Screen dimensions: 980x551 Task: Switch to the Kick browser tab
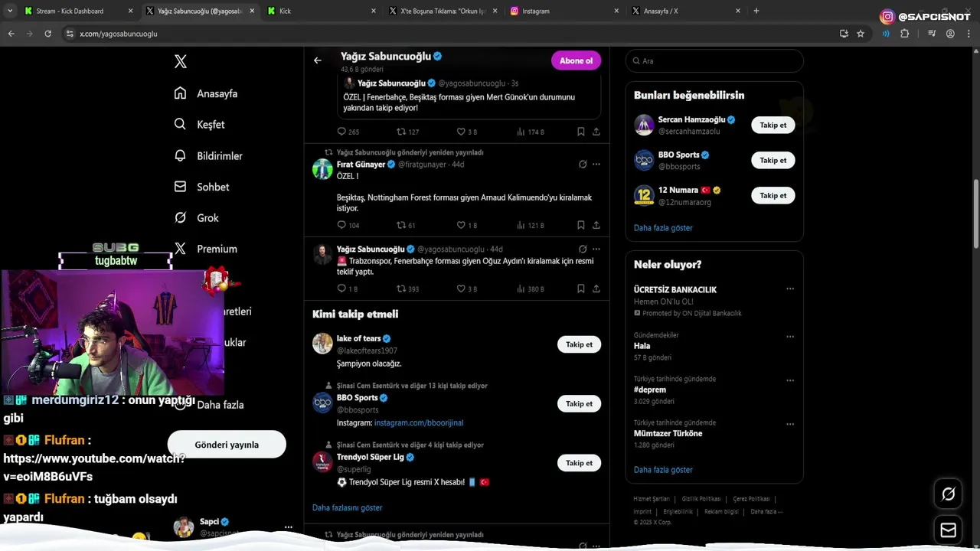click(322, 11)
